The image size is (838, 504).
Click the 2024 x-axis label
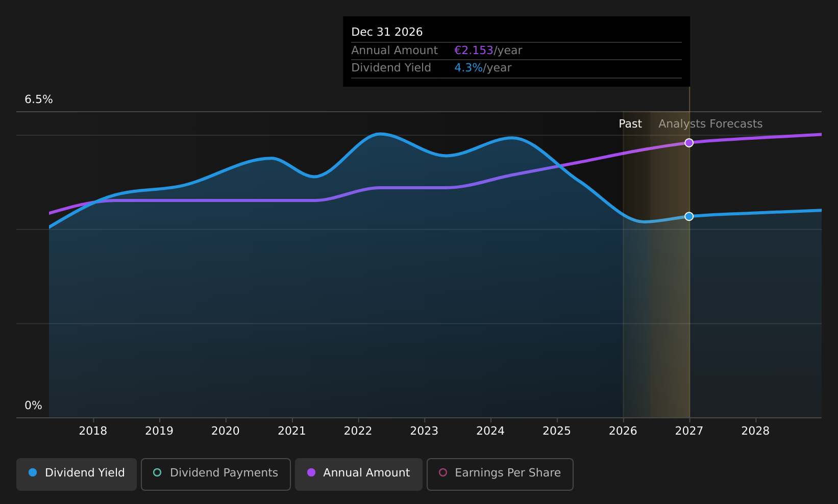pos(490,431)
